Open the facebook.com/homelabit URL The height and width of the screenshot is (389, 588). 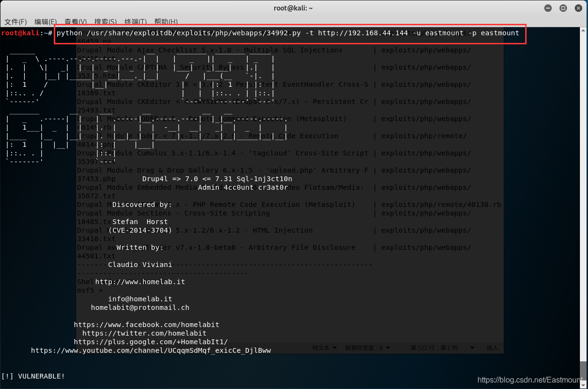[x=147, y=325]
